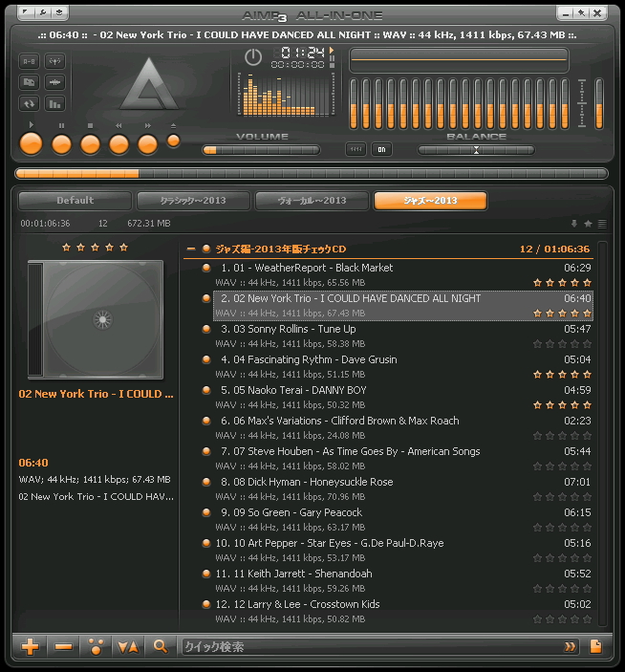Add files with the plus button
This screenshot has width=625, height=672.
click(30, 647)
